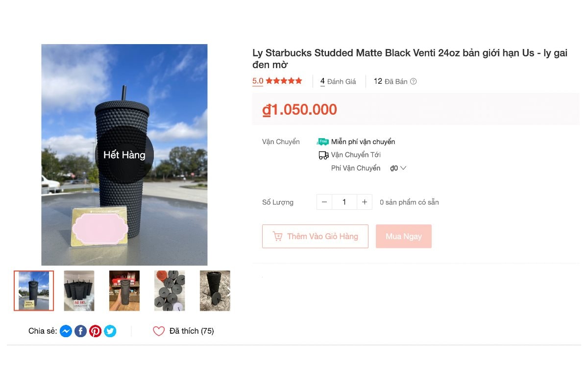This screenshot has height=370, width=588.
Task: Show next thumbnails with right arrow
Action: (227, 291)
